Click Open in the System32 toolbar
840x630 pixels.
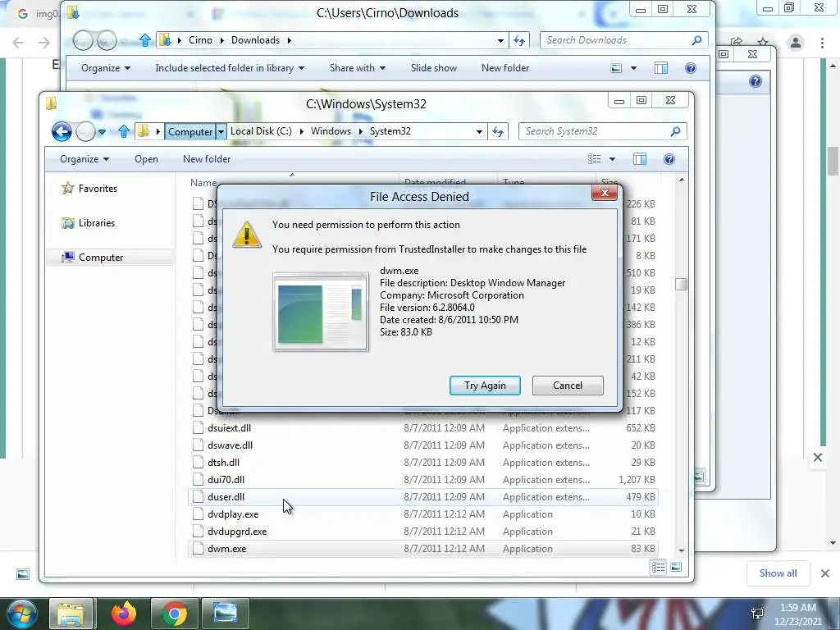tap(146, 159)
